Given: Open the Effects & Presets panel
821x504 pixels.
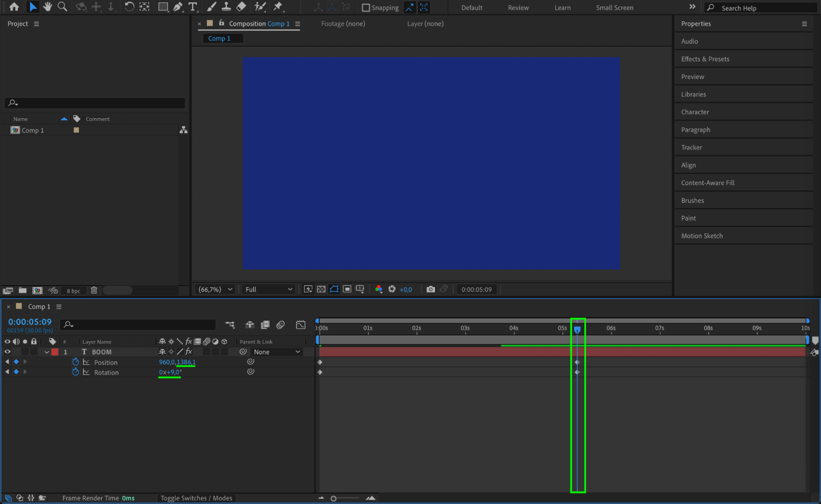Looking at the screenshot, I should click(x=705, y=59).
